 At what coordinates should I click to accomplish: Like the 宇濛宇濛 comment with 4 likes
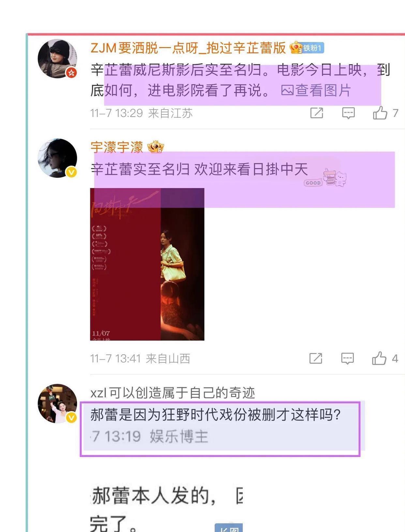379,358
